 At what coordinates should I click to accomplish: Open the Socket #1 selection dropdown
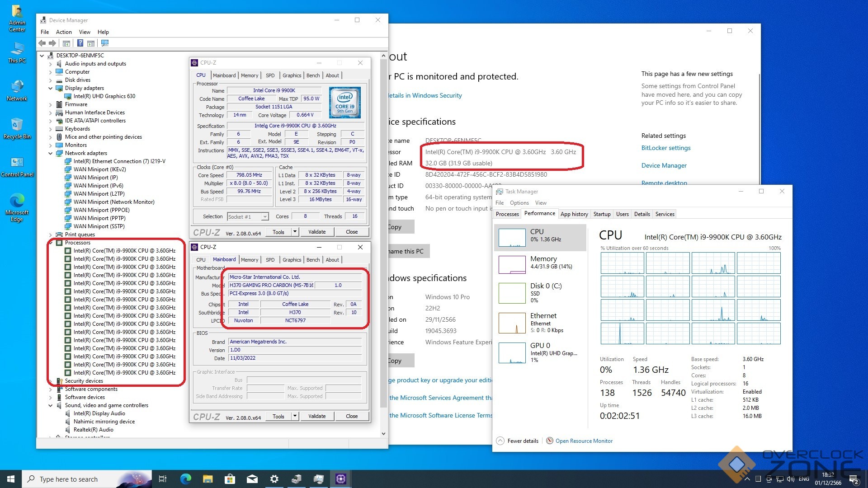click(x=265, y=217)
